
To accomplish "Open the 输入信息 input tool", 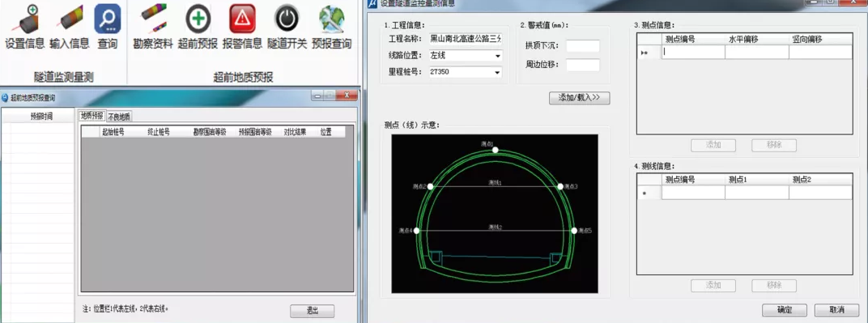I will coord(69,27).
